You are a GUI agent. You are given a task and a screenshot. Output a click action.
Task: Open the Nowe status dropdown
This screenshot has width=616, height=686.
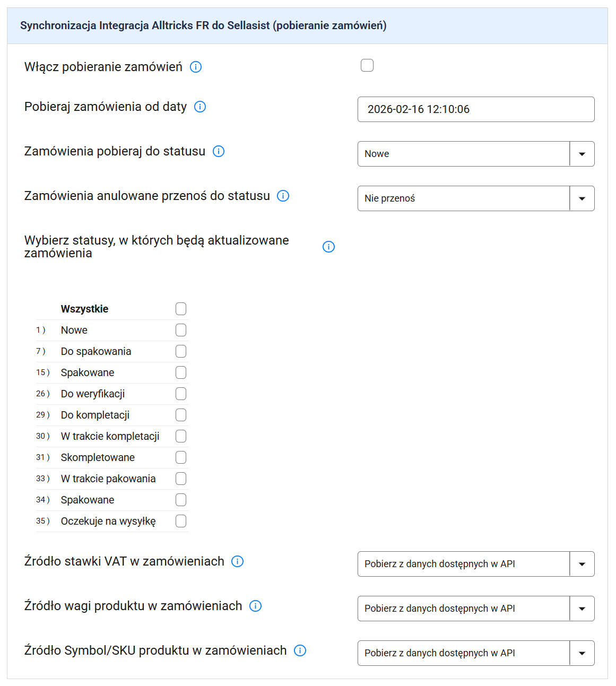[475, 154]
